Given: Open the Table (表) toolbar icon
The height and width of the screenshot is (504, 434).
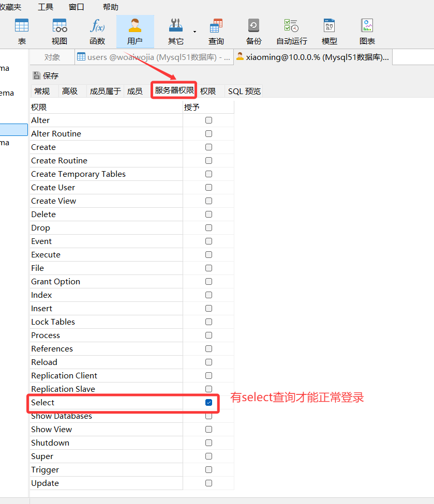Looking at the screenshot, I should click(x=22, y=31).
